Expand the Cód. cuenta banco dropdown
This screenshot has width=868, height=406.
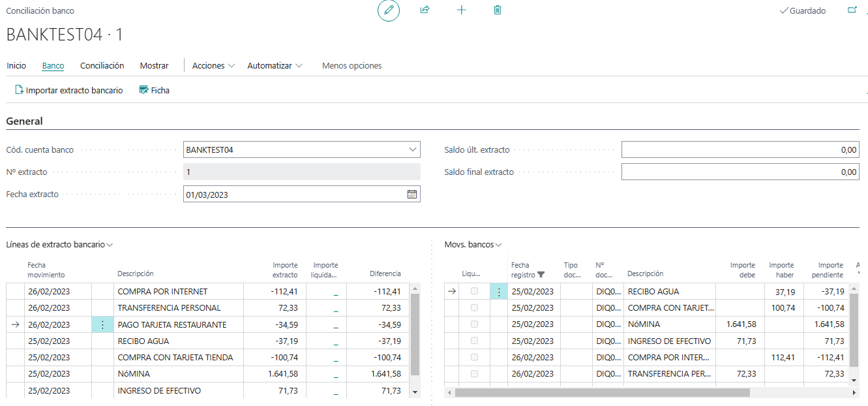click(x=412, y=150)
